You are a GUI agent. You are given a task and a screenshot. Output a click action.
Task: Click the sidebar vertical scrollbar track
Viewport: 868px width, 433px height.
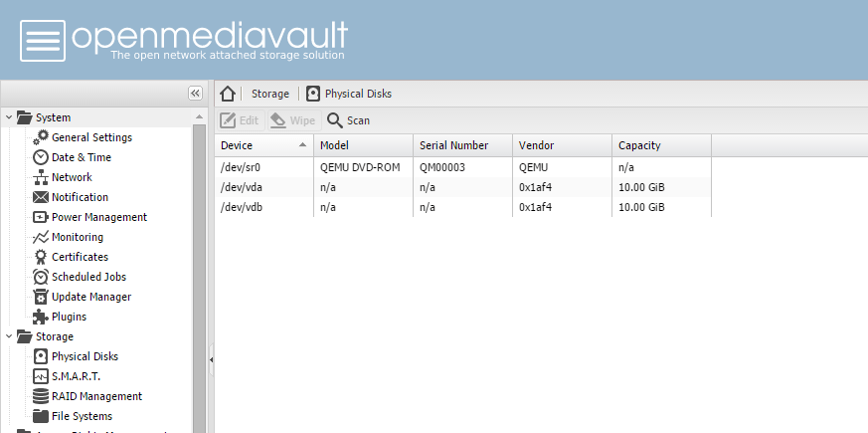pyautogui.click(x=199, y=277)
